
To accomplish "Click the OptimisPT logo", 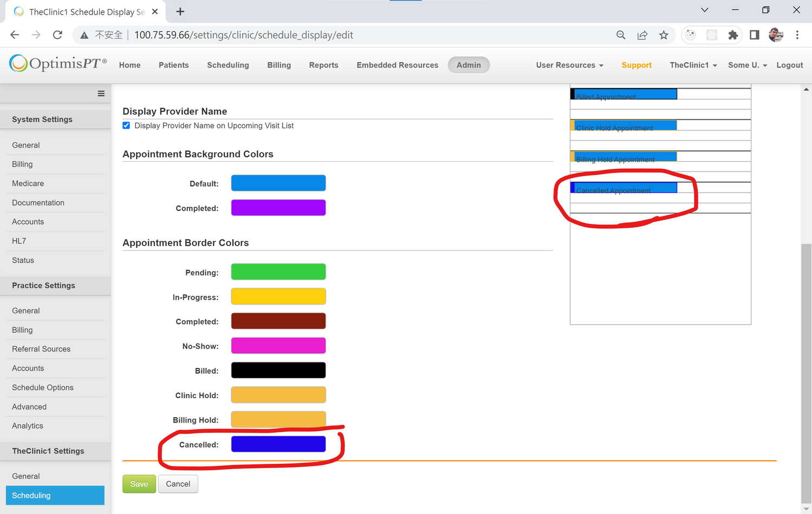I will tap(58, 64).
